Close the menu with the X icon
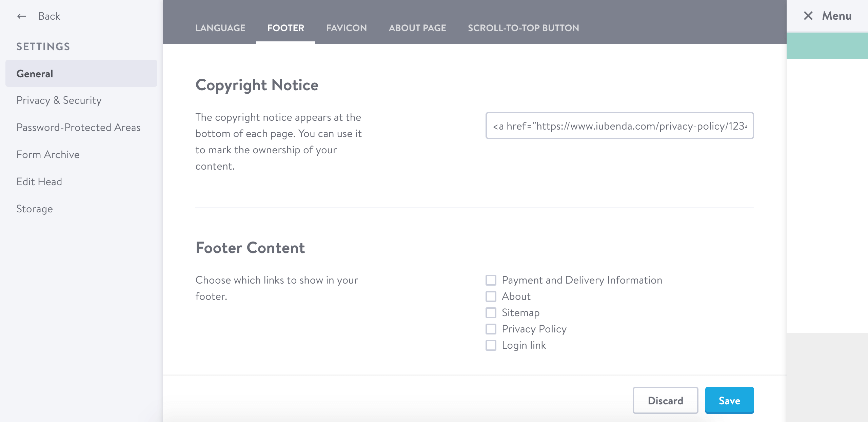Viewport: 868px width, 422px height. (808, 16)
